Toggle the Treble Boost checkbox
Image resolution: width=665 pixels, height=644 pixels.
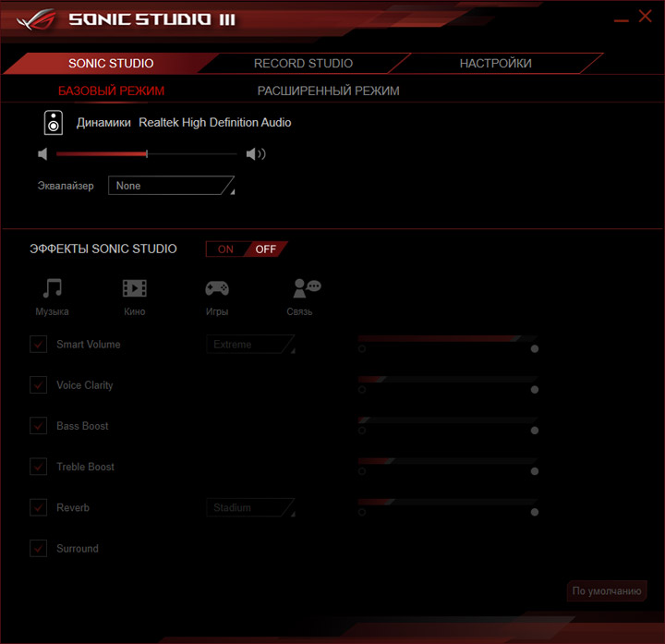click(38, 467)
